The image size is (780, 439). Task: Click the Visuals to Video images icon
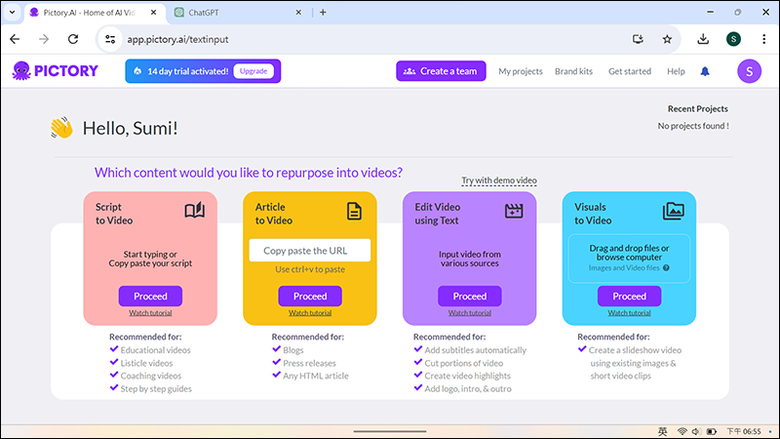tap(674, 211)
